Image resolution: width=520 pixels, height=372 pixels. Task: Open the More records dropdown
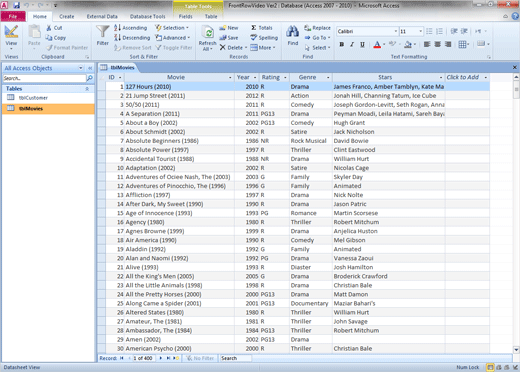pyautogui.click(x=263, y=48)
